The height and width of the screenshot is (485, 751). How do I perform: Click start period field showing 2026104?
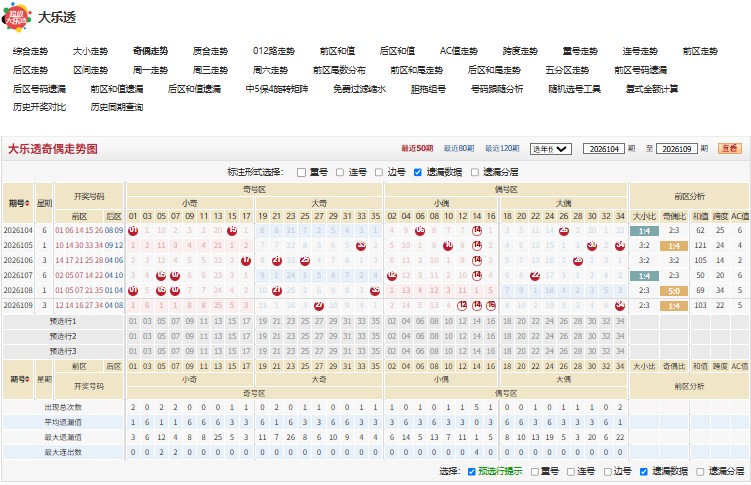point(604,149)
